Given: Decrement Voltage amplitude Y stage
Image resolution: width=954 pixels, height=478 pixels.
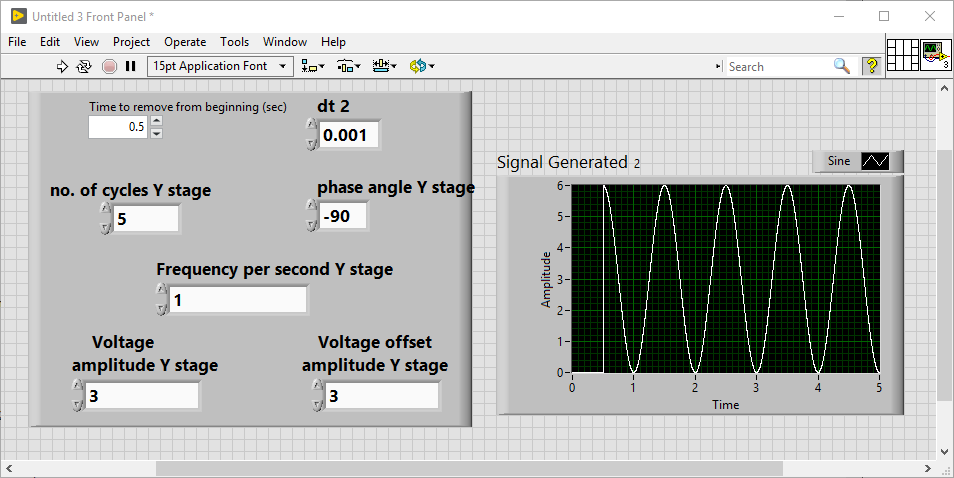Looking at the screenshot, I should 77,405.
